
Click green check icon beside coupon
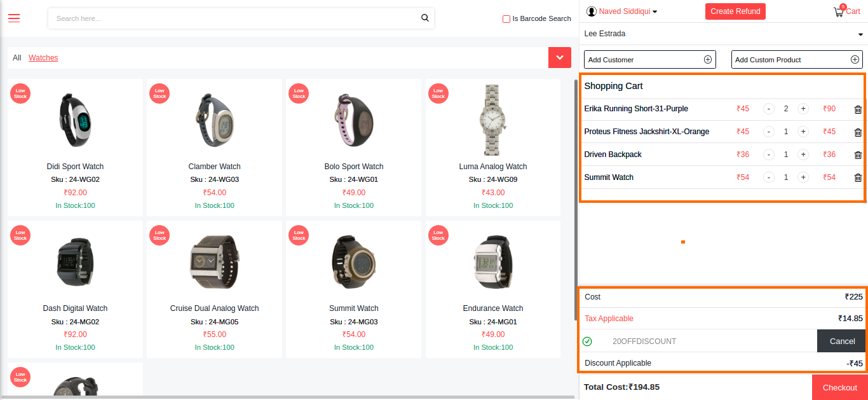tap(587, 341)
